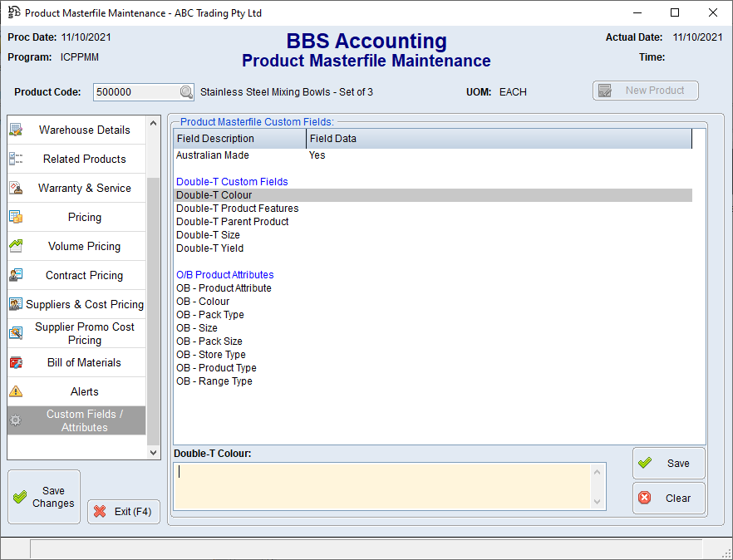Click the Alerts warning triangle icon
Image resolution: width=733 pixels, height=560 pixels.
pyautogui.click(x=16, y=391)
